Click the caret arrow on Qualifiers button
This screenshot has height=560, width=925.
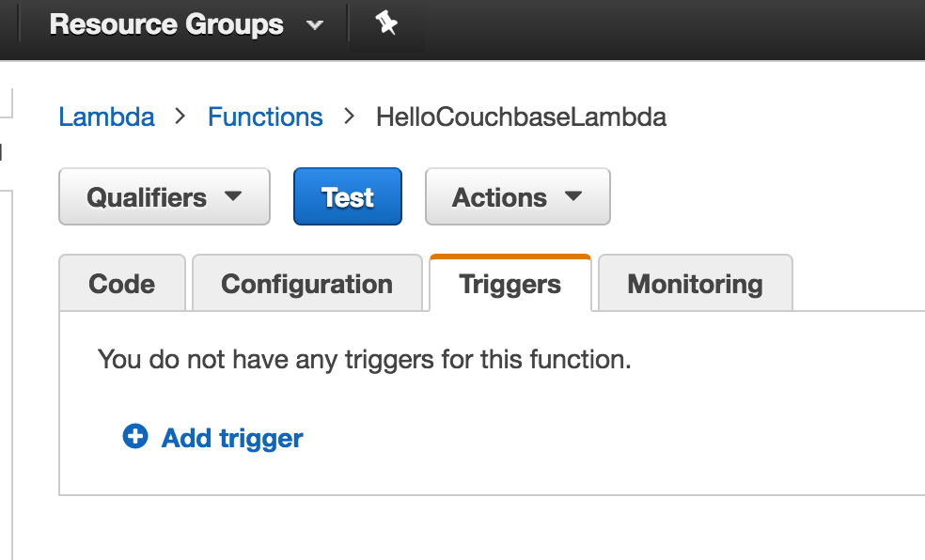pyautogui.click(x=233, y=197)
